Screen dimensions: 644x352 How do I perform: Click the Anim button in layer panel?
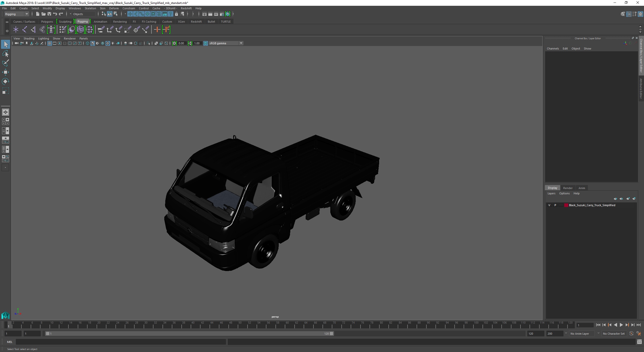[582, 188]
